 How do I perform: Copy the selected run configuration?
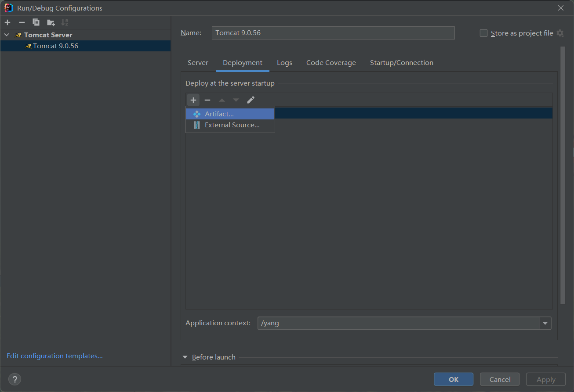[x=36, y=22]
